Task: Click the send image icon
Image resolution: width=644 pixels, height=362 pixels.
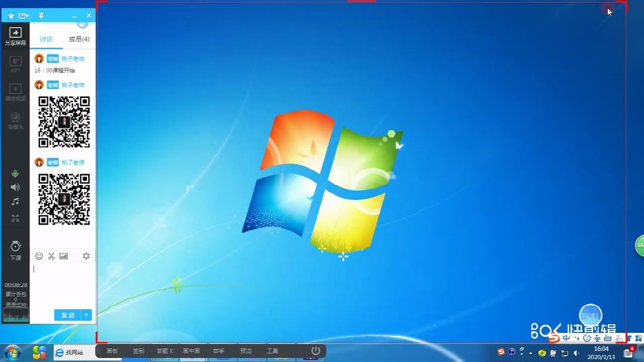Action: click(x=63, y=256)
